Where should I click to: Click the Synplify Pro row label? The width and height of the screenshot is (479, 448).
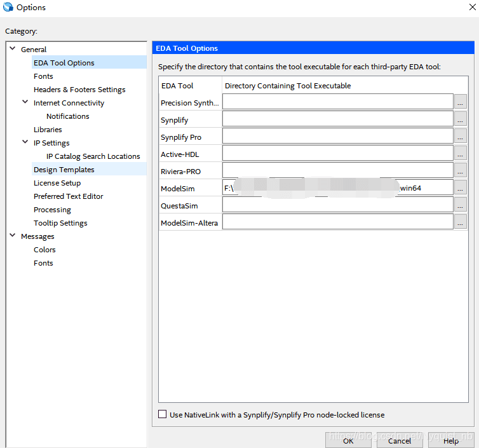[x=181, y=137]
